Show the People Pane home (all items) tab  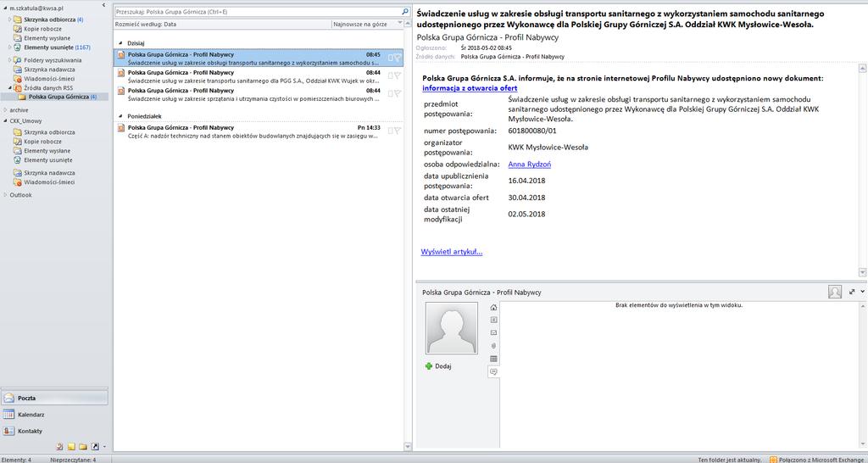(494, 307)
